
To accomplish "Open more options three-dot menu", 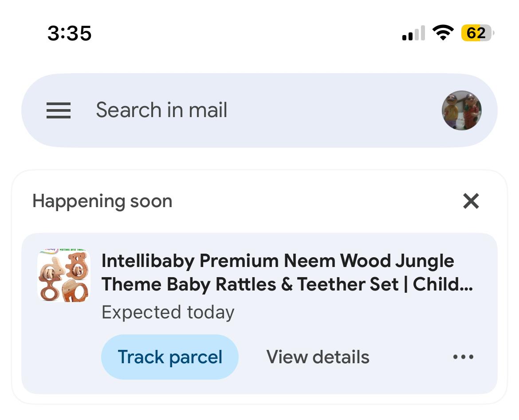I will coord(463,357).
